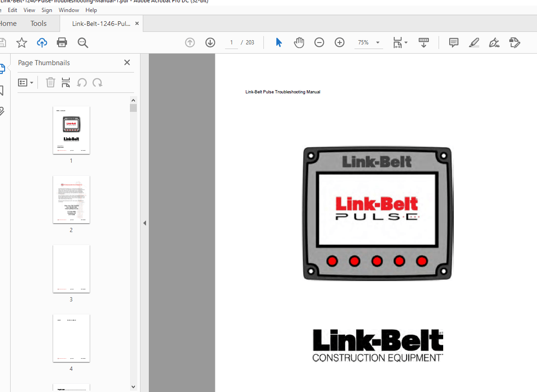
Task: Delete selected page with trash icon
Action: [50, 82]
